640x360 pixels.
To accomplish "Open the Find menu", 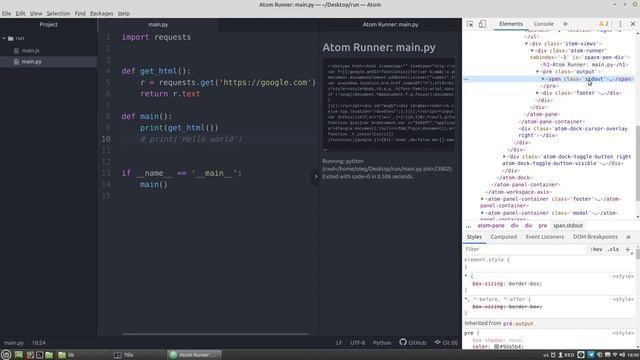I will pos(80,13).
